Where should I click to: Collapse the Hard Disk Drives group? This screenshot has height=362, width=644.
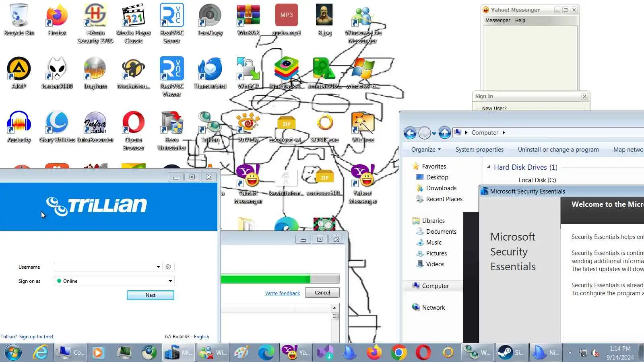489,167
